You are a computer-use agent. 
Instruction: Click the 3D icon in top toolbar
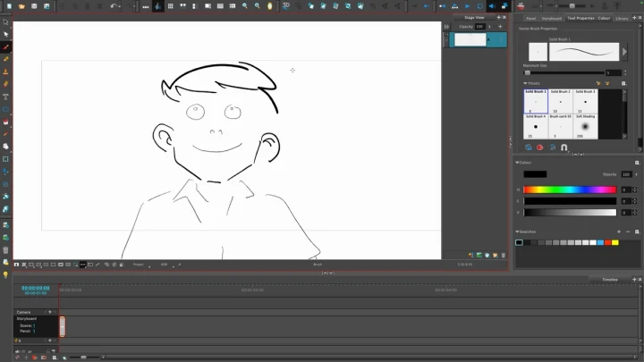[285, 6]
